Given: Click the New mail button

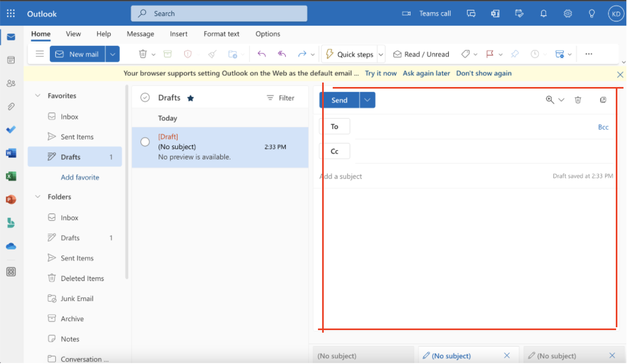Looking at the screenshot, I should pyautogui.click(x=77, y=54).
